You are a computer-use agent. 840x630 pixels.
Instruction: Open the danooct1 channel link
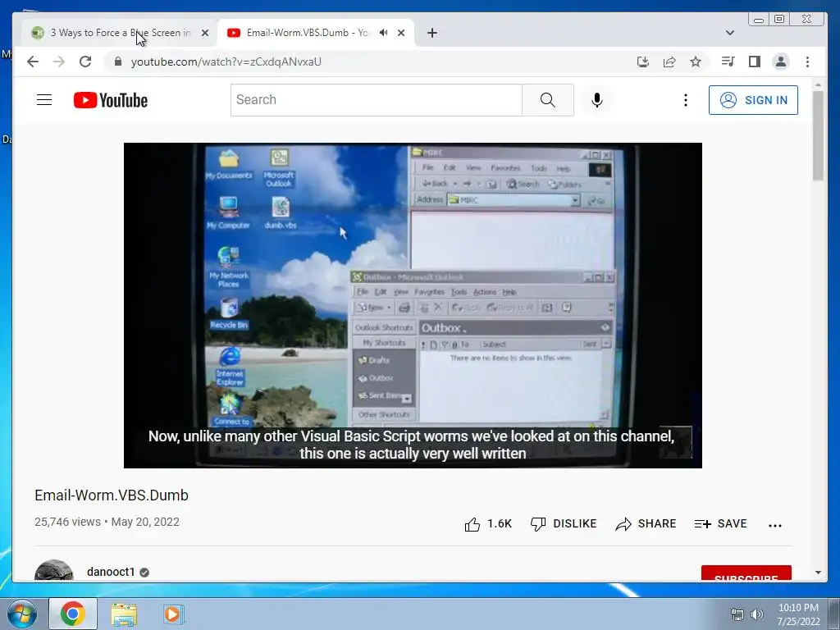[111, 572]
